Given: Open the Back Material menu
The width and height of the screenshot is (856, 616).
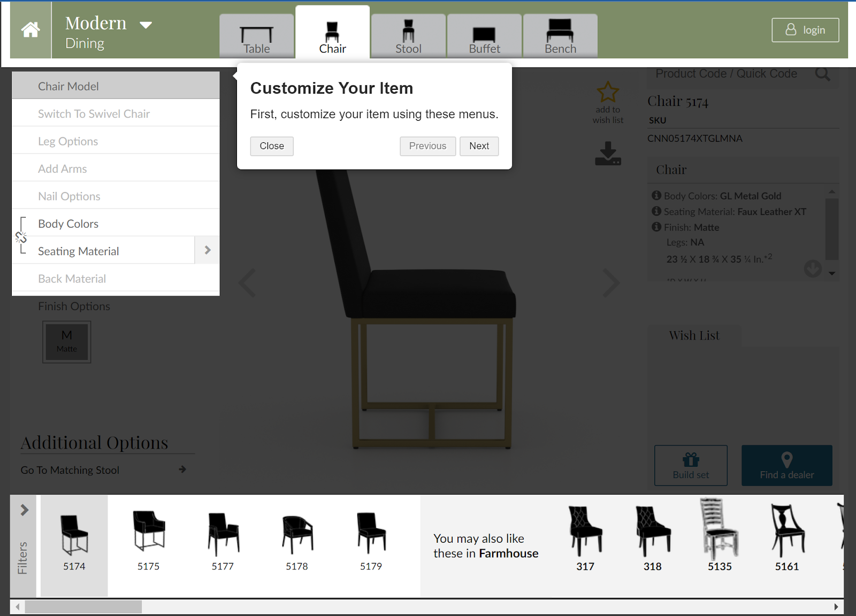Looking at the screenshot, I should pyautogui.click(x=116, y=279).
